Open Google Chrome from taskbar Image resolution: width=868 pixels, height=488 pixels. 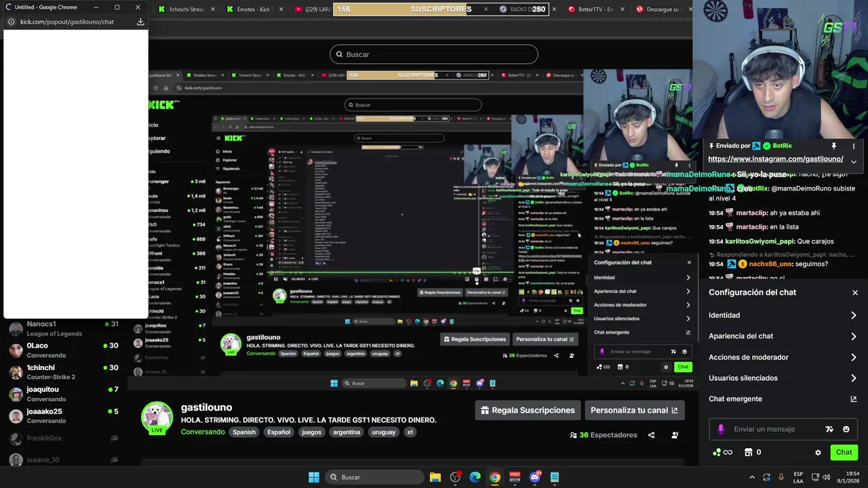pyautogui.click(x=495, y=477)
